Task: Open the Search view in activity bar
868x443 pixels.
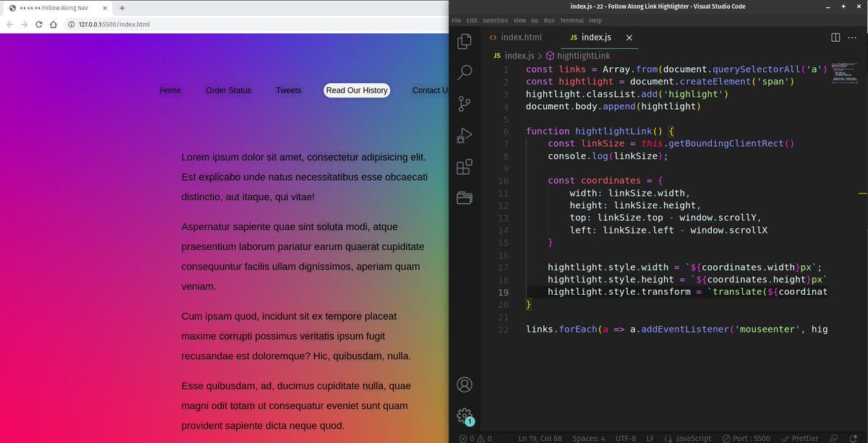Action: (464, 72)
